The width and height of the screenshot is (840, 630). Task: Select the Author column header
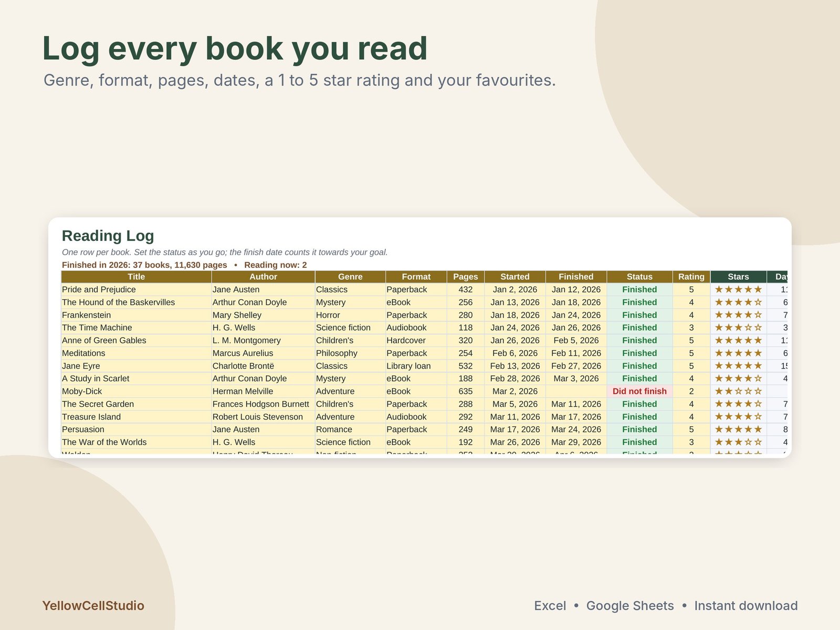[x=263, y=277]
